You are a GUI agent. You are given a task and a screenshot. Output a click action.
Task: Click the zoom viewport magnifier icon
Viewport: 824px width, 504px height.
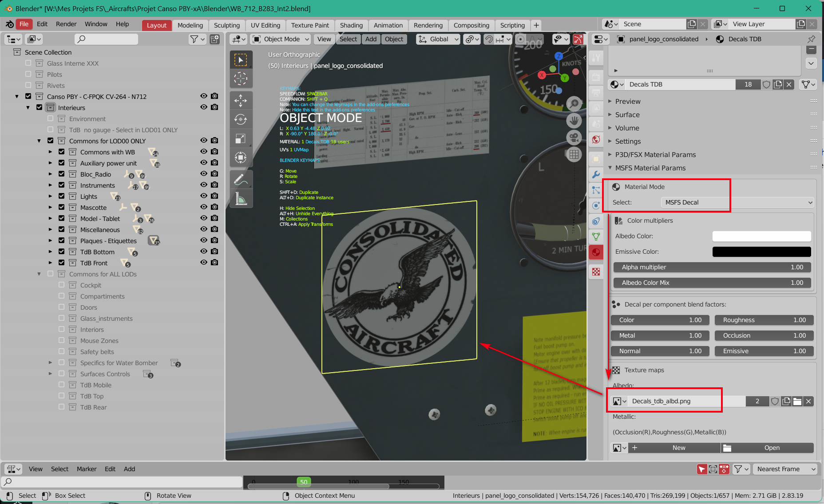pyautogui.click(x=574, y=104)
